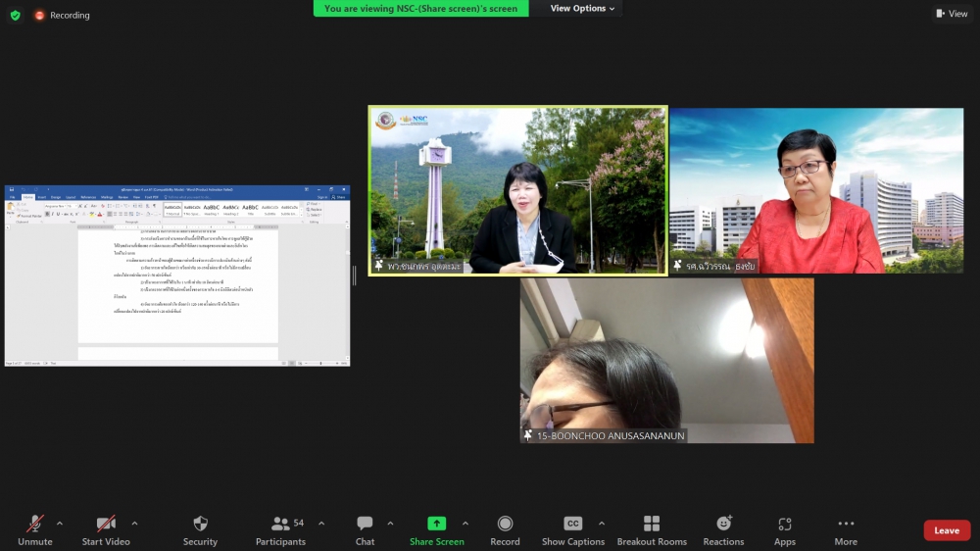Toggle Show Captions on
This screenshot has width=980, height=551.
573,525
